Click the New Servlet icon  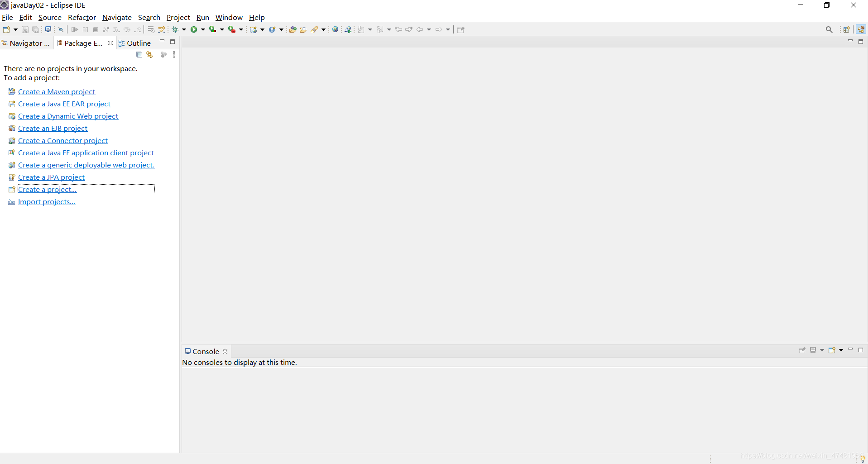[273, 30]
